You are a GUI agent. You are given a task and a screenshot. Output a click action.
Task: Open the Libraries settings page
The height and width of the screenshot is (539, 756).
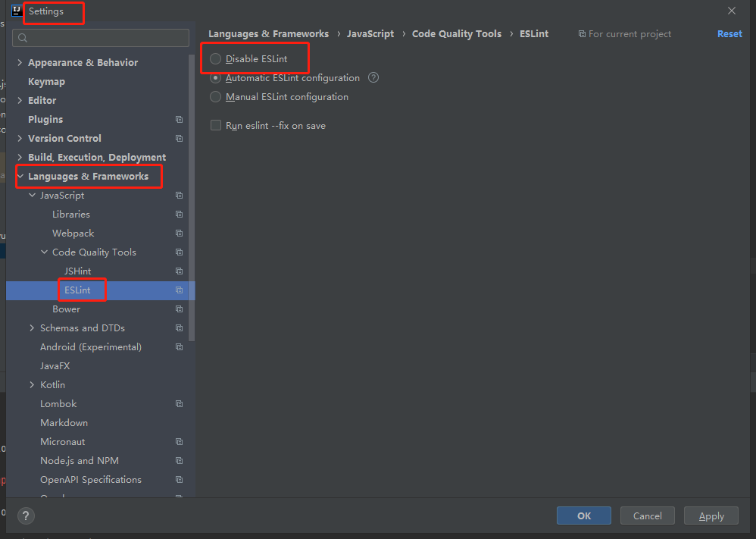tap(71, 215)
